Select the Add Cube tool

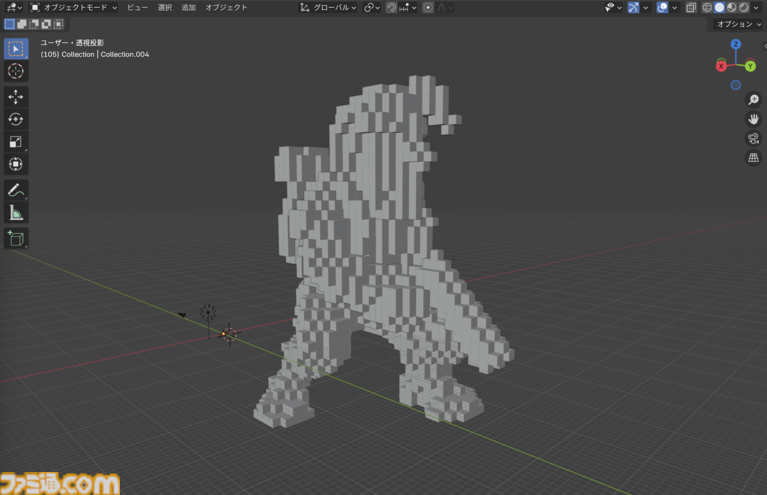(16, 238)
